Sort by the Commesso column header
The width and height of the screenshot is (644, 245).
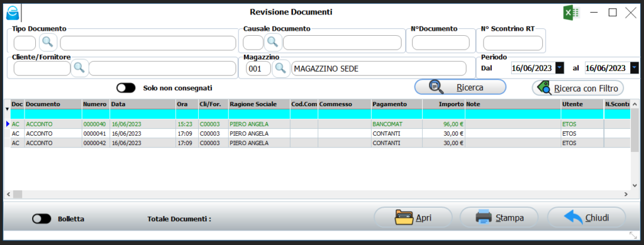[345, 104]
